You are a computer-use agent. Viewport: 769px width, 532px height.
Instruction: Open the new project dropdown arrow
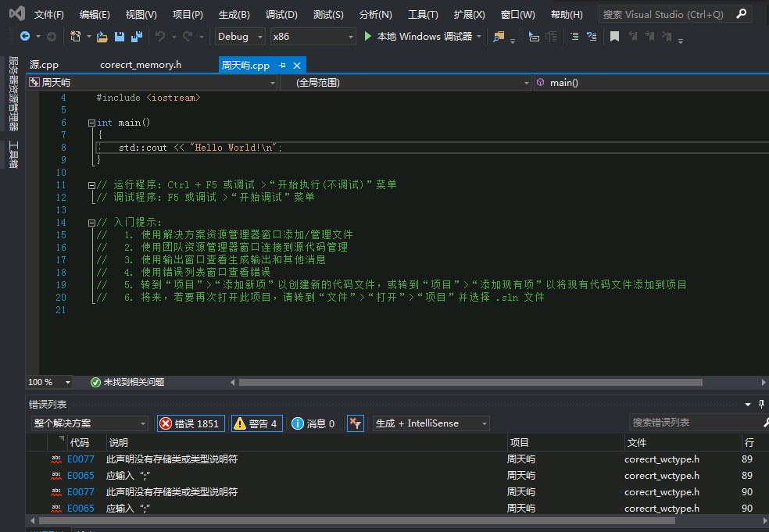pyautogui.click(x=89, y=36)
